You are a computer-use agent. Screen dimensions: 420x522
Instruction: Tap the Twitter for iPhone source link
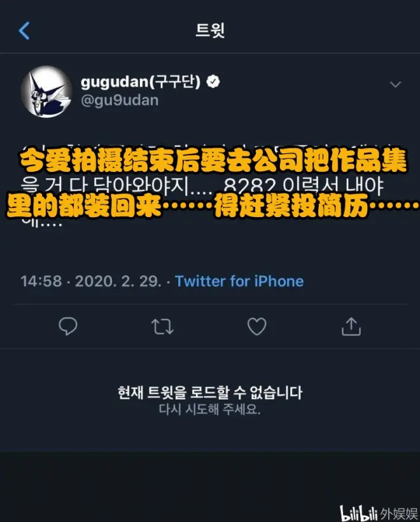[239, 281]
